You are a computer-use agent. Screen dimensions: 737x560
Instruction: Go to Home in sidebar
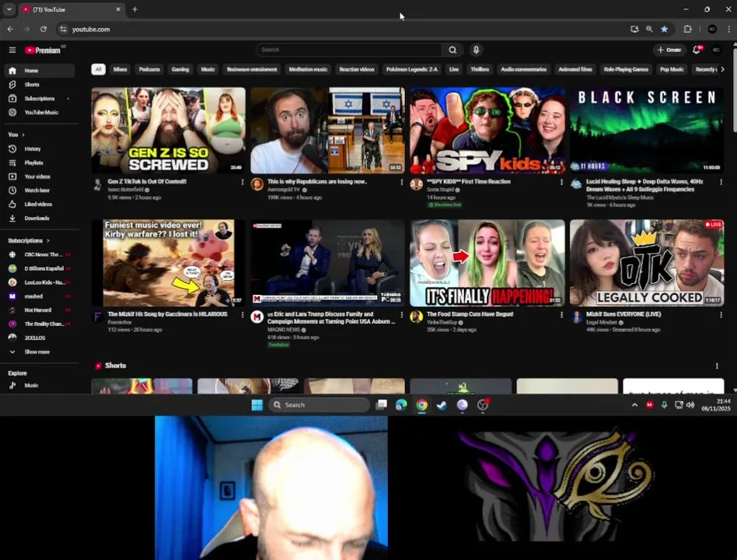(x=40, y=71)
